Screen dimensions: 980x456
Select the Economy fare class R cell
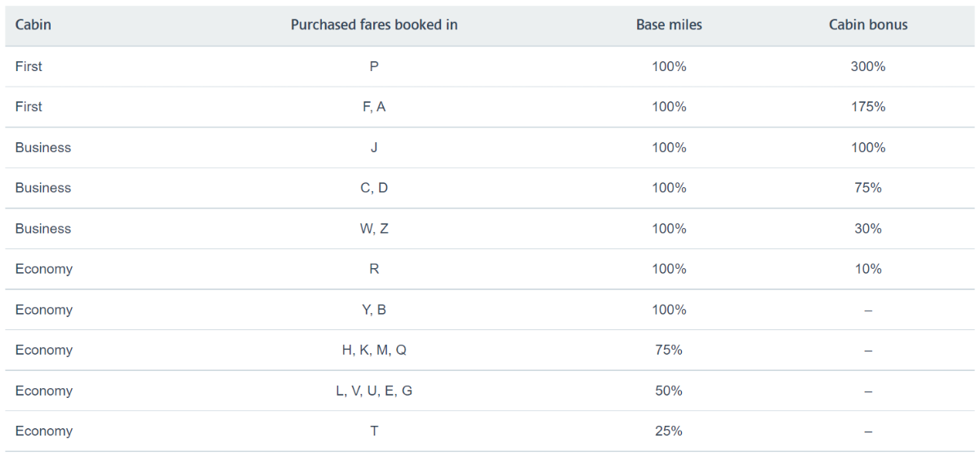(x=374, y=269)
